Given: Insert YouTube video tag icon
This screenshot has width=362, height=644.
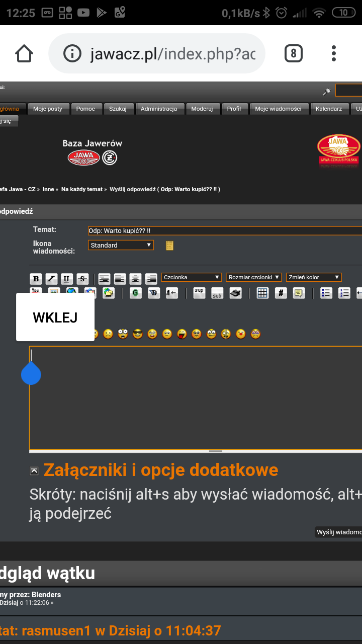Looking at the screenshot, I should [36, 291].
